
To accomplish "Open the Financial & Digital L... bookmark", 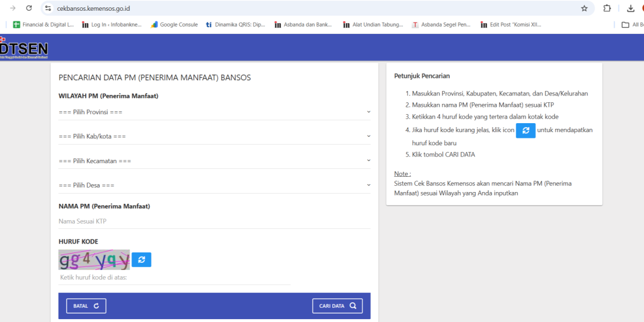I will (x=43, y=25).
